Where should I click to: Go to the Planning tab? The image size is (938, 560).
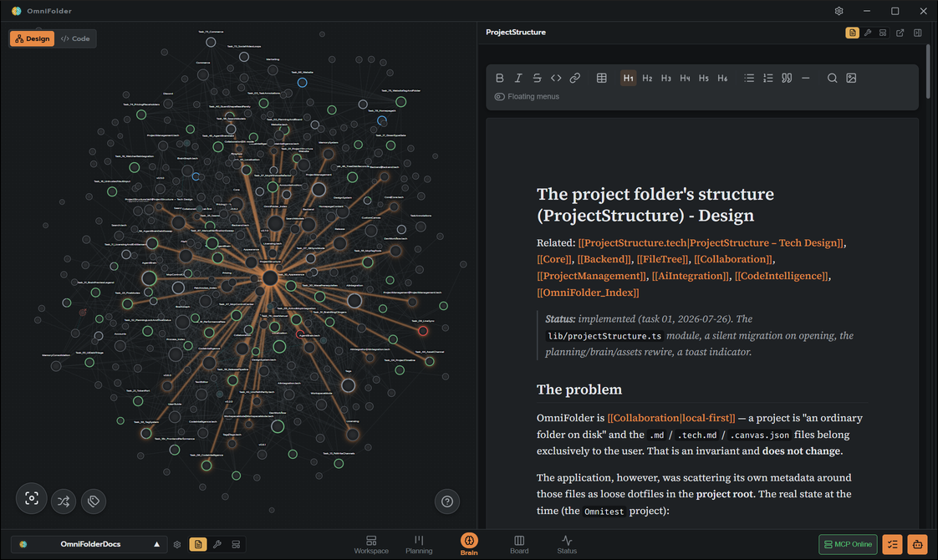pos(419,545)
